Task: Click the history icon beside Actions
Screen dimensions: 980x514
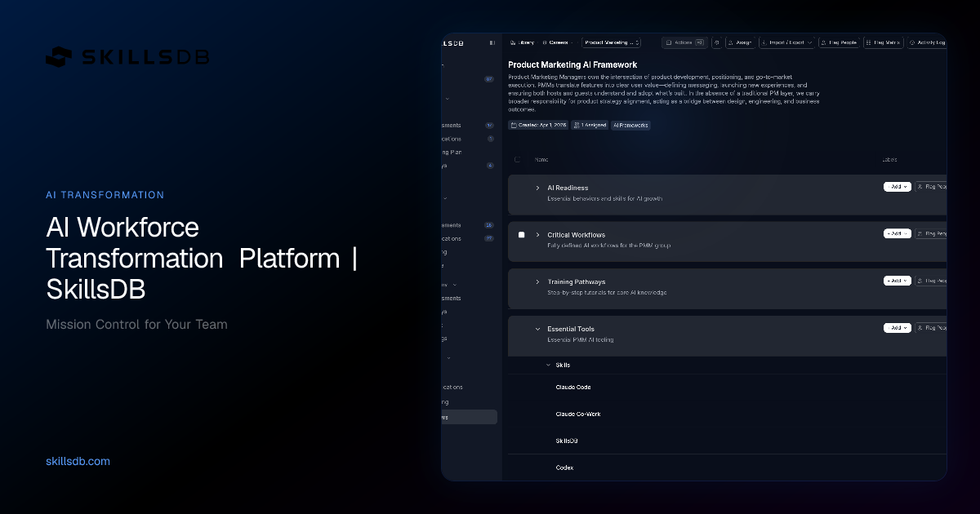Action: coord(716,42)
